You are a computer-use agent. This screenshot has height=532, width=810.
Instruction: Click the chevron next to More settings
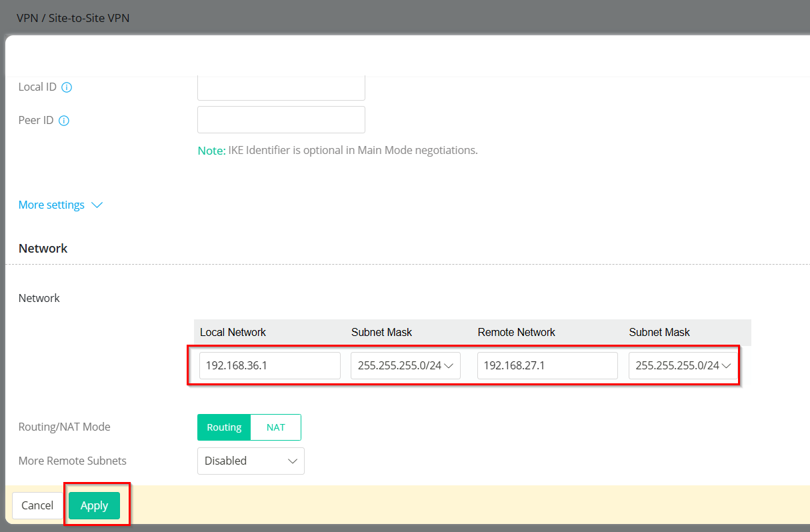[x=97, y=205]
